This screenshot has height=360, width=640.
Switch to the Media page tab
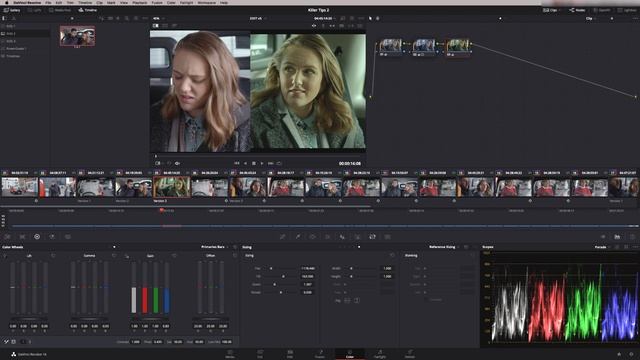[230, 354]
